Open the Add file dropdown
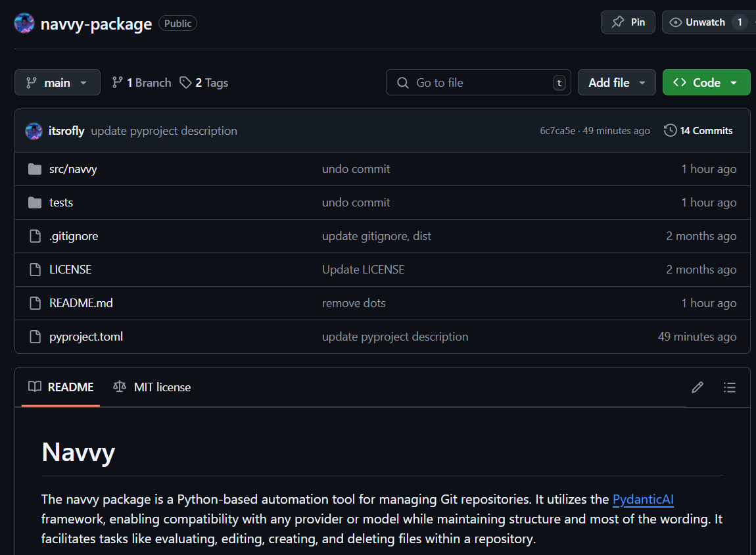Screen dimensions: 756x555 pos(616,83)
